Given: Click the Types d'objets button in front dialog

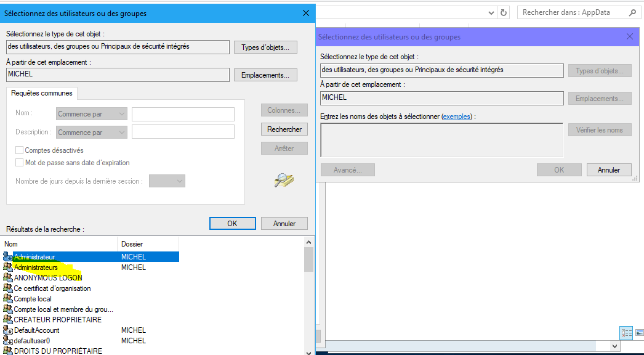Looking at the screenshot, I should [265, 47].
